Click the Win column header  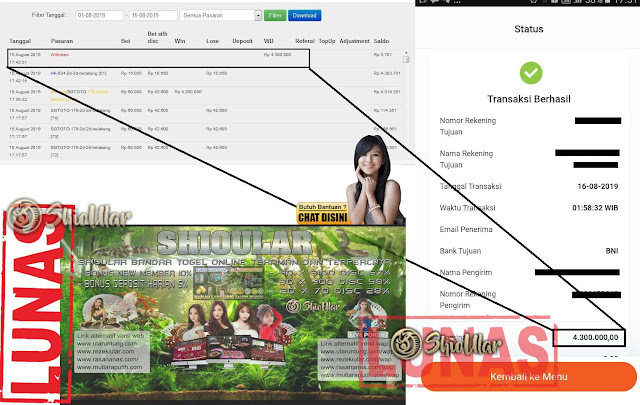tap(180, 41)
